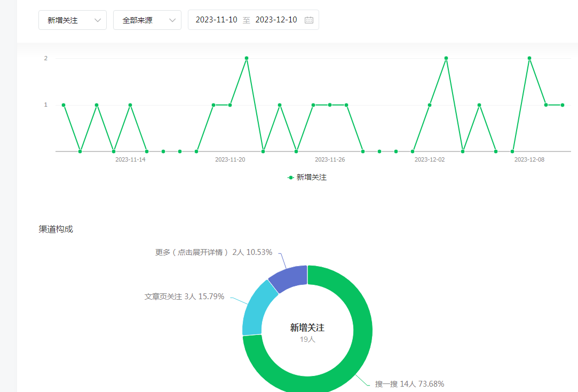Select the data peak on 2023-11-21

tap(247, 58)
